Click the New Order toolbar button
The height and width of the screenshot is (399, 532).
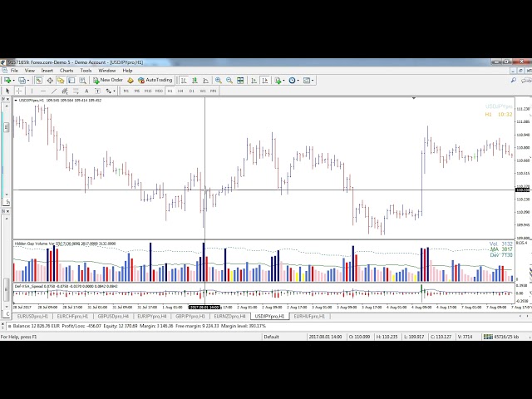[x=108, y=81]
